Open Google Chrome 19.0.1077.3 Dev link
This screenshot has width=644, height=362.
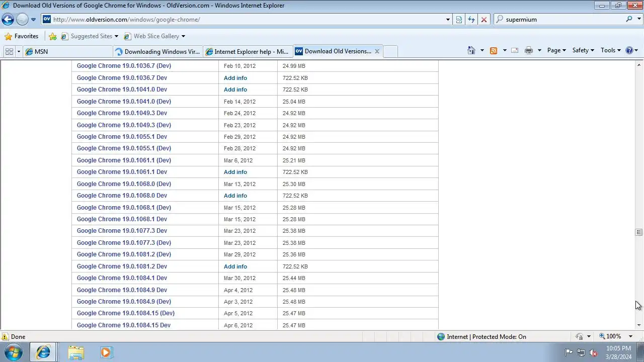[122, 231]
